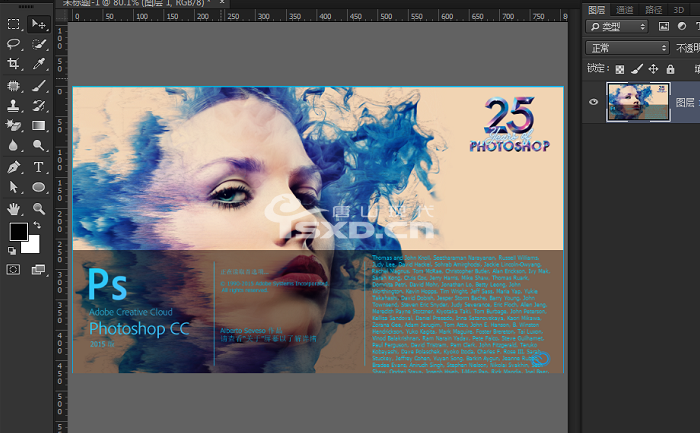Switch to 通道 (Channels) tab
Screen dimensions: 700x433
(624, 9)
